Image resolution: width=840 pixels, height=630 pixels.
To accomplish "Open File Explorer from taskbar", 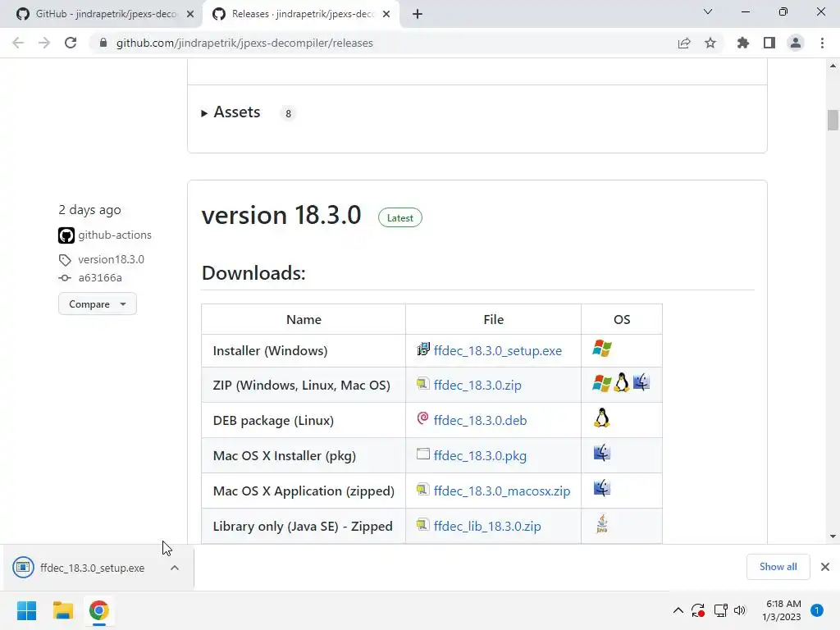I will coord(62,610).
